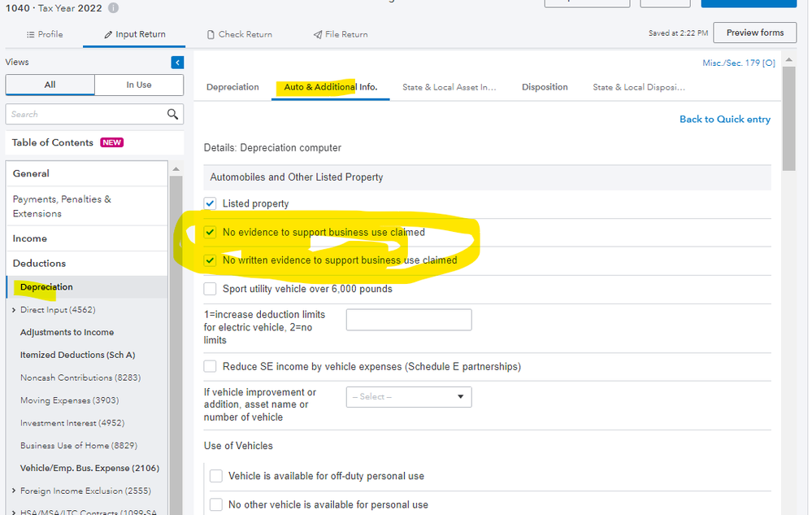Viewport: 812px width, 515px height.
Task: Expand Foreign Income Exclusion (2555) item
Action: (14, 491)
